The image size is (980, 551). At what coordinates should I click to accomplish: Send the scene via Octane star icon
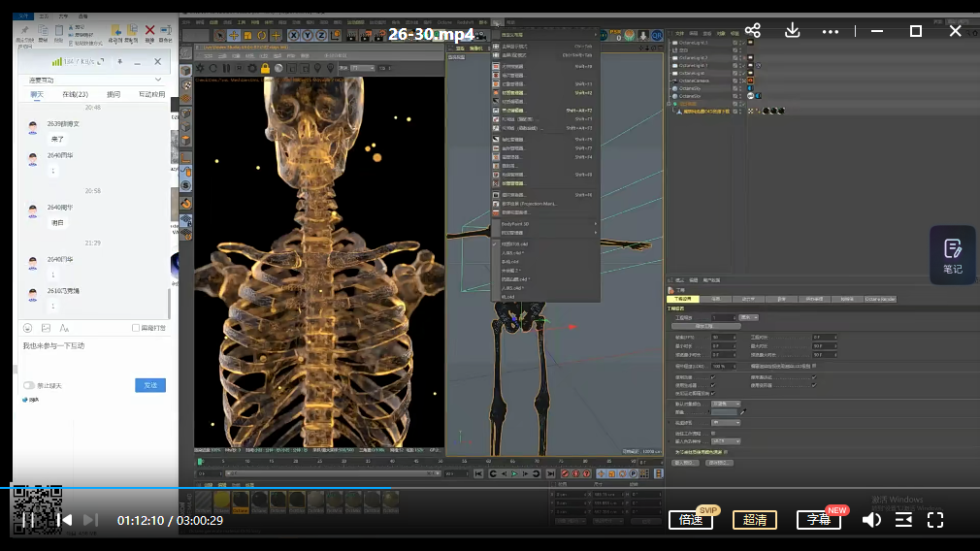tap(200, 68)
